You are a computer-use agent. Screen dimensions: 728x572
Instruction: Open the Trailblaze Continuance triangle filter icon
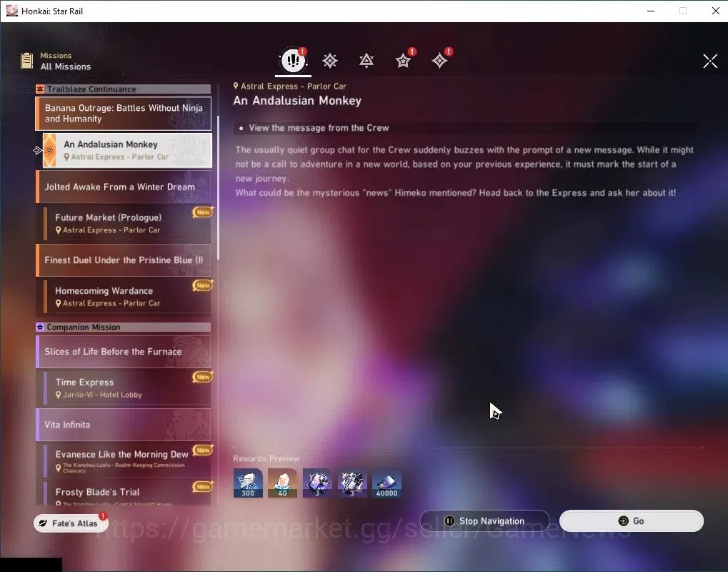(x=367, y=60)
